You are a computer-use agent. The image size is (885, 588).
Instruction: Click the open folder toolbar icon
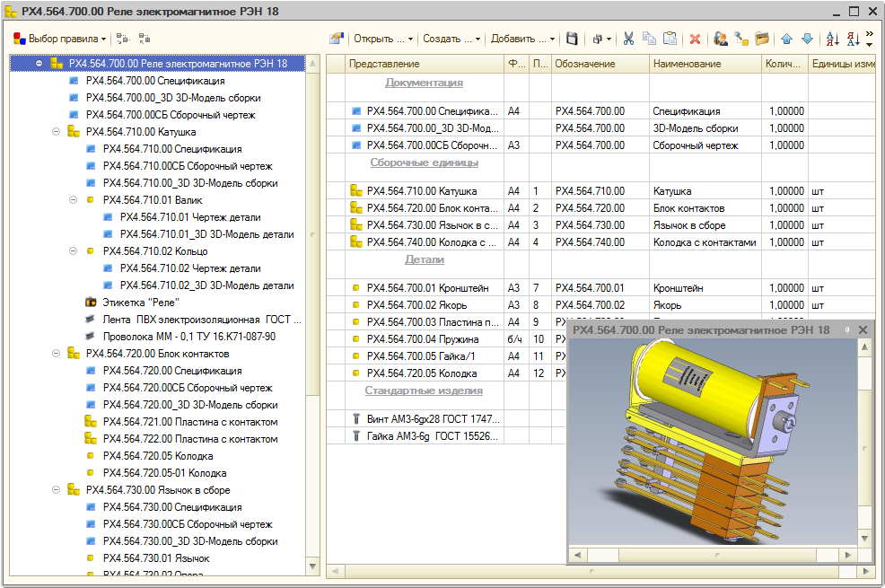(762, 39)
